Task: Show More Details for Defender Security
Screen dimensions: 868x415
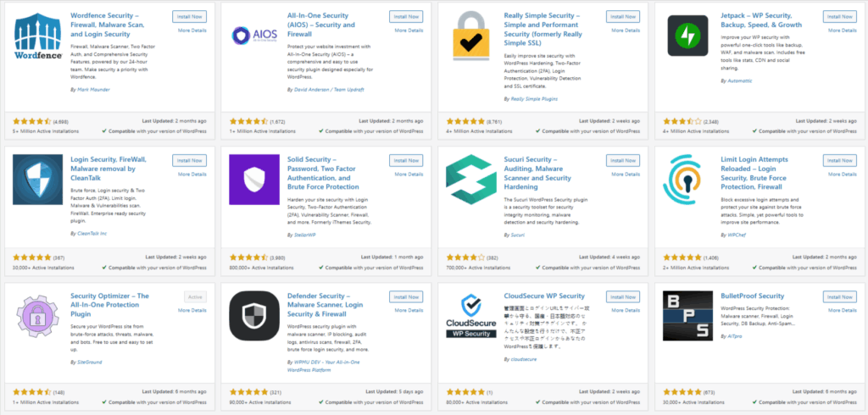Action: [409, 311]
